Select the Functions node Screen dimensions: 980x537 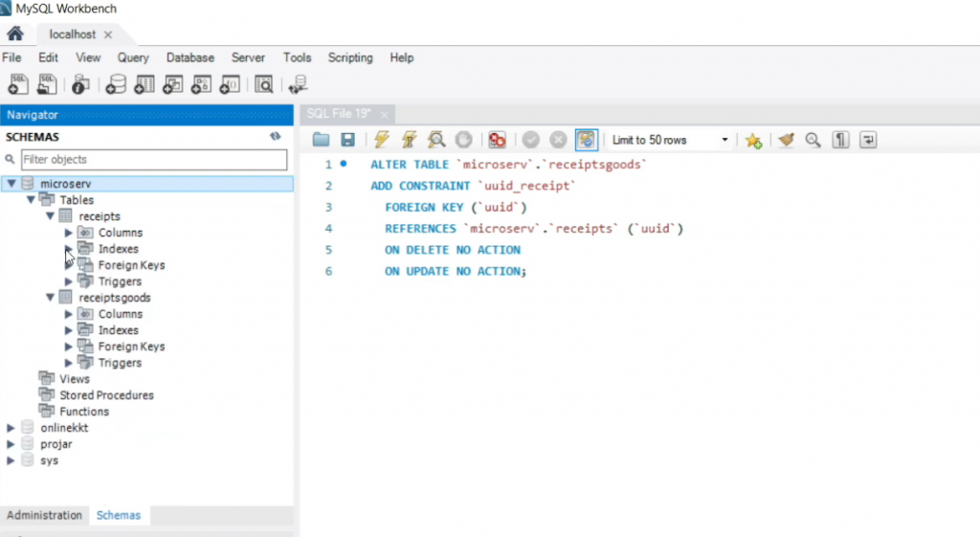click(x=84, y=412)
